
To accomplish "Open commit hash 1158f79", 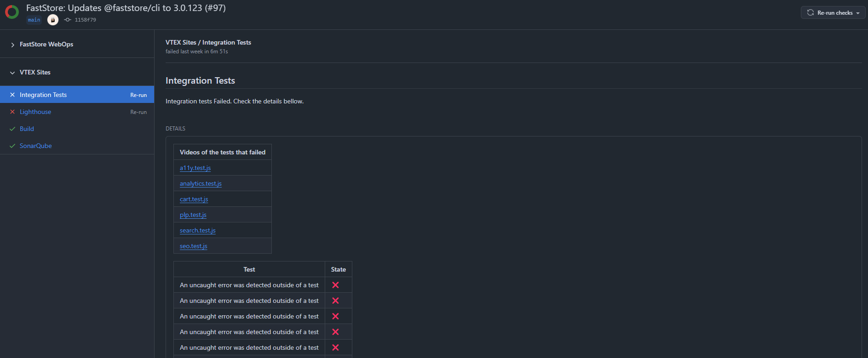I will [86, 20].
